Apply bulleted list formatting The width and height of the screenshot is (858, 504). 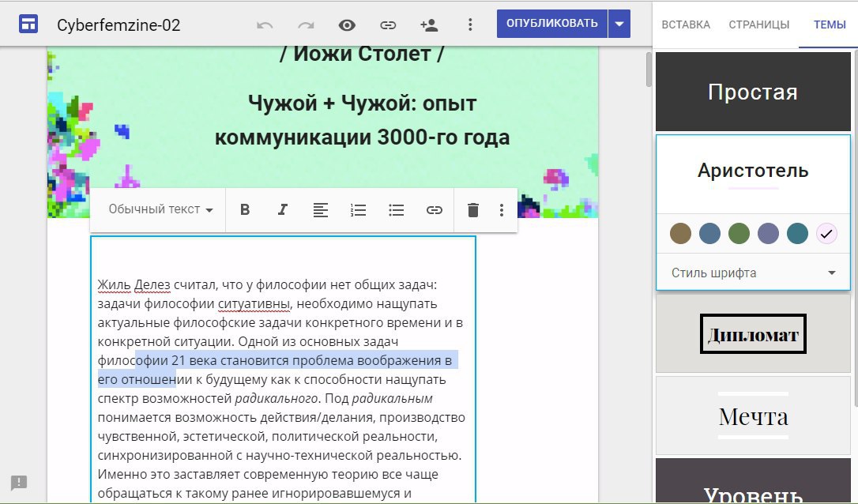point(396,209)
